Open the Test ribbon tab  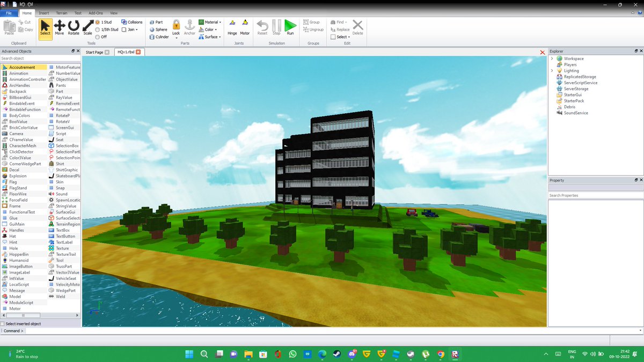coord(78,12)
